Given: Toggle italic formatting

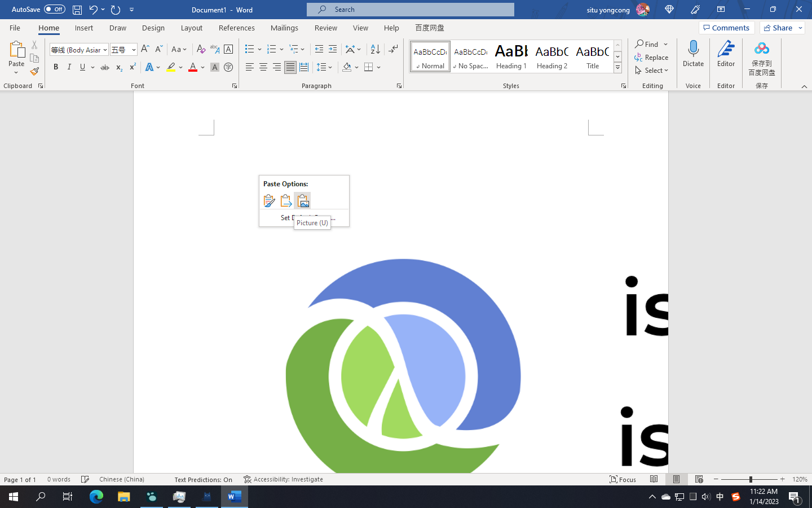Looking at the screenshot, I should pos(69,67).
